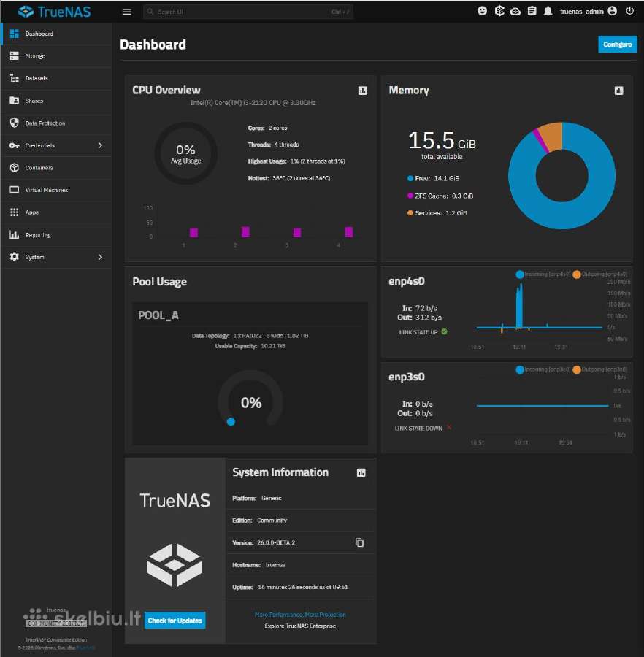This screenshot has width=644, height=657.
Task: Open the System gear icon
Action: [15, 257]
